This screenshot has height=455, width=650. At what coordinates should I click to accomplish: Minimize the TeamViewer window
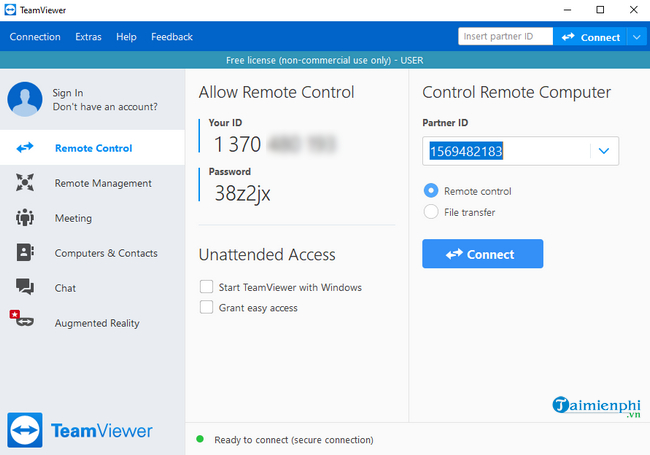tap(567, 10)
